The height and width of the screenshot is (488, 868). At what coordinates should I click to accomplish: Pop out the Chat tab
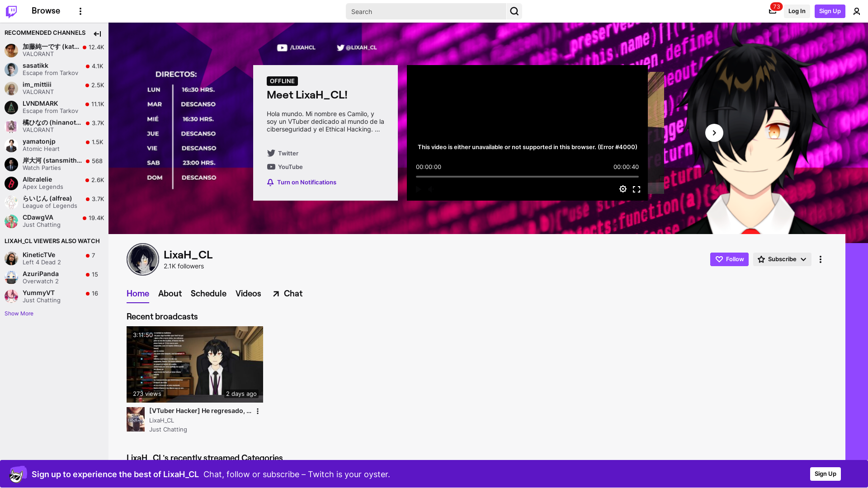[288, 294]
